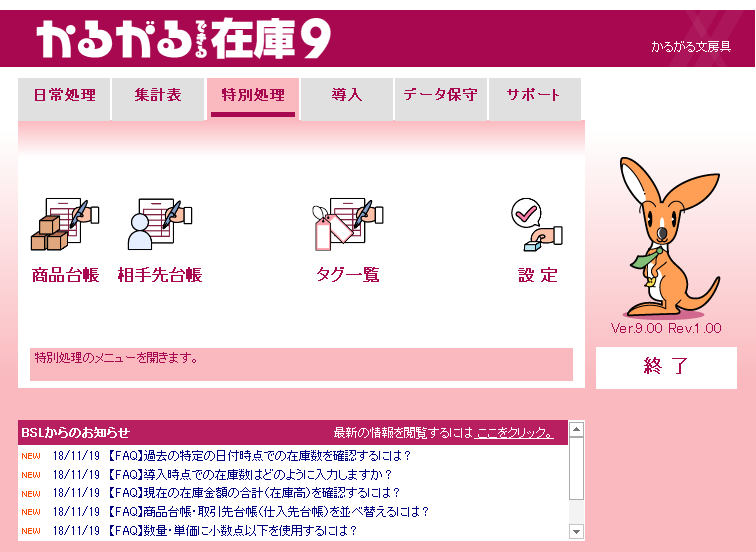Click the かるがるできる在庫9 logo
This screenshot has width=756, height=552.
pos(184,39)
